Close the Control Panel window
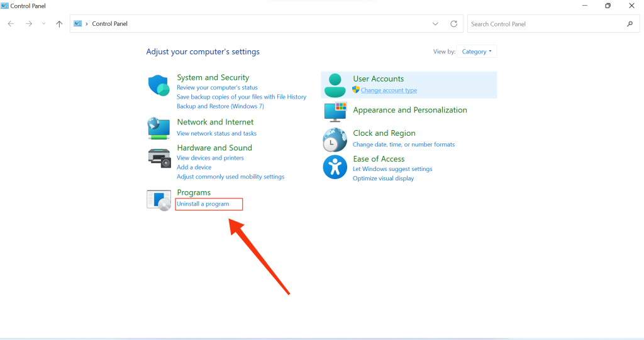This screenshot has height=340, width=644. 631,6
